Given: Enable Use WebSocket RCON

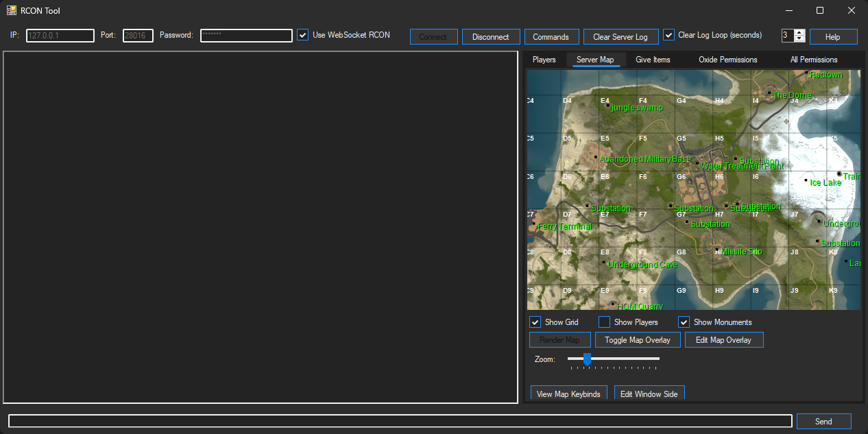Looking at the screenshot, I should coord(302,34).
